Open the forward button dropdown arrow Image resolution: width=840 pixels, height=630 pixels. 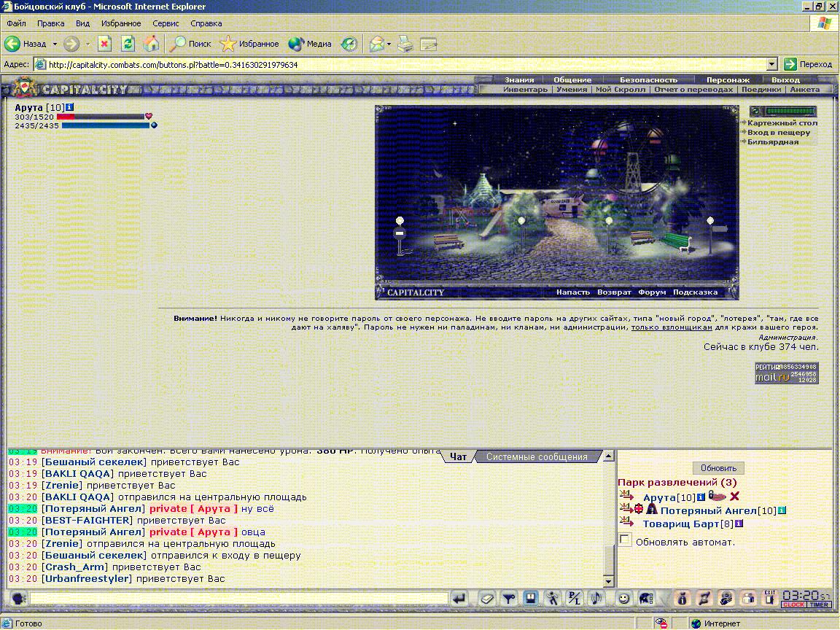click(87, 44)
